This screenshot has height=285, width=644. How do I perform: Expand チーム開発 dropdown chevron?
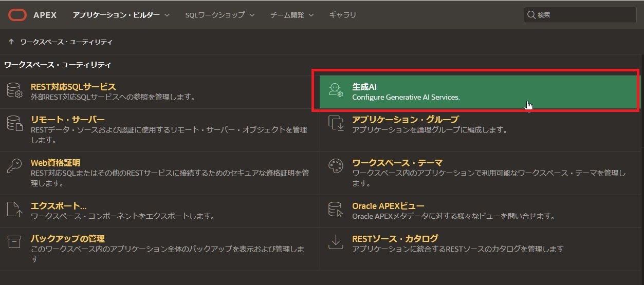(x=311, y=15)
